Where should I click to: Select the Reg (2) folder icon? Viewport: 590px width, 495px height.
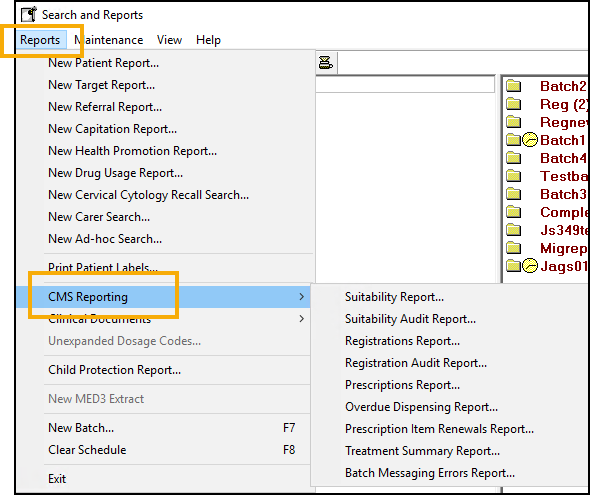coord(514,104)
